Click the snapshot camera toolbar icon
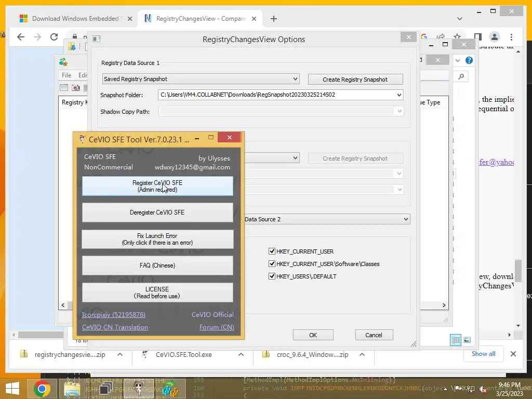Image resolution: width=532 pixels, height=399 pixels. (76, 87)
